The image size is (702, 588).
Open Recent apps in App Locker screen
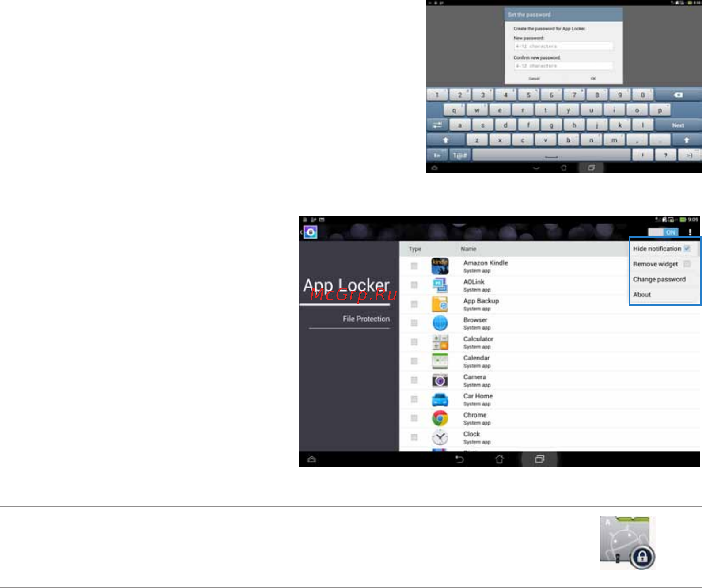[539, 459]
